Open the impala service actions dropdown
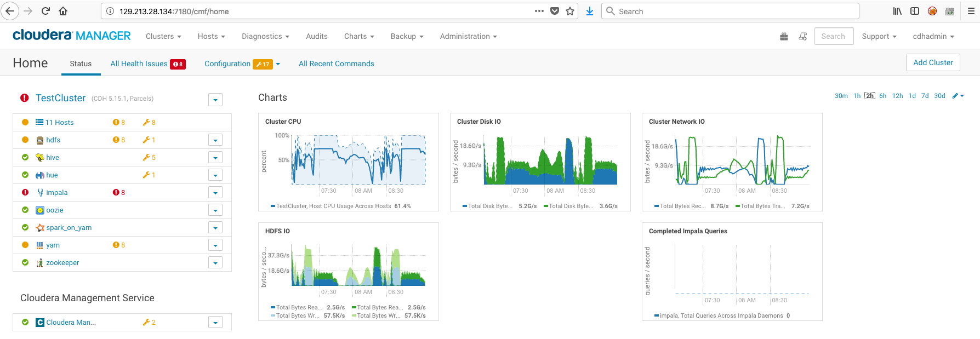Viewport: 980px width, 339px height. [x=215, y=193]
